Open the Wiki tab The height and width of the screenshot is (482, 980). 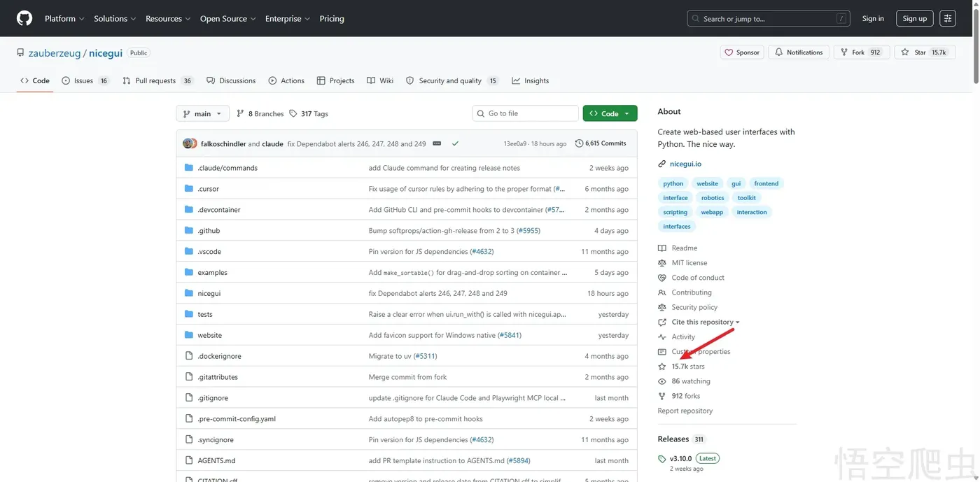(x=380, y=81)
